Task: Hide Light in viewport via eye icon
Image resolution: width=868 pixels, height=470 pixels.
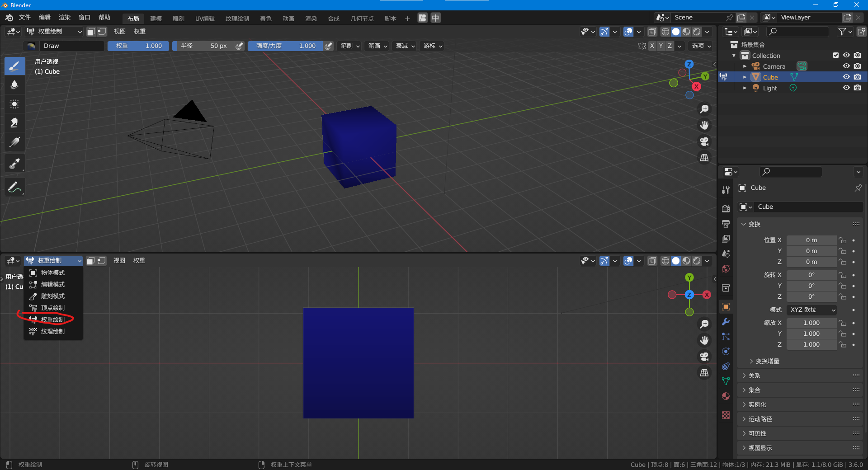Action: 846,88
